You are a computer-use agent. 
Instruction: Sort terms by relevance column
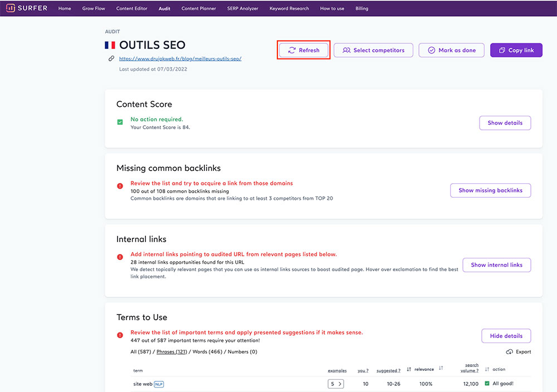[424, 369]
